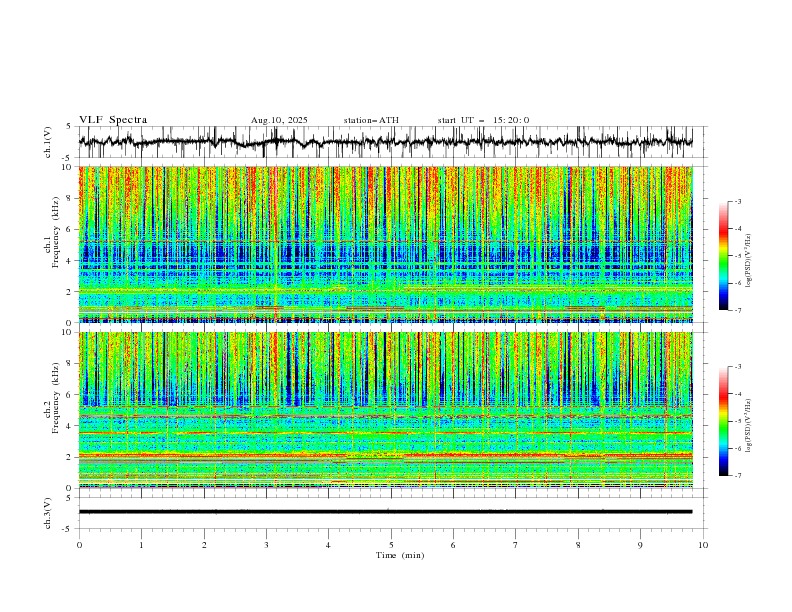Screen dimensions: 792x612
Task: Click the ch.1 spectrogram panel
Action: [x=386, y=244]
